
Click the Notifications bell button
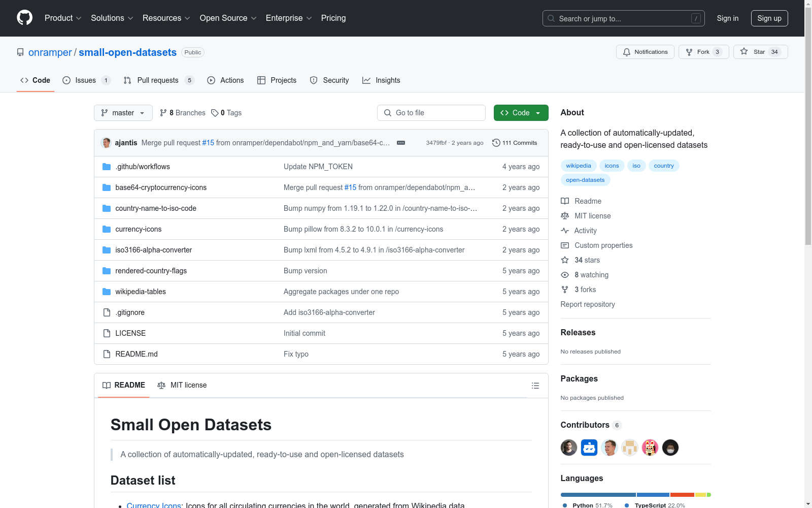[x=645, y=52]
